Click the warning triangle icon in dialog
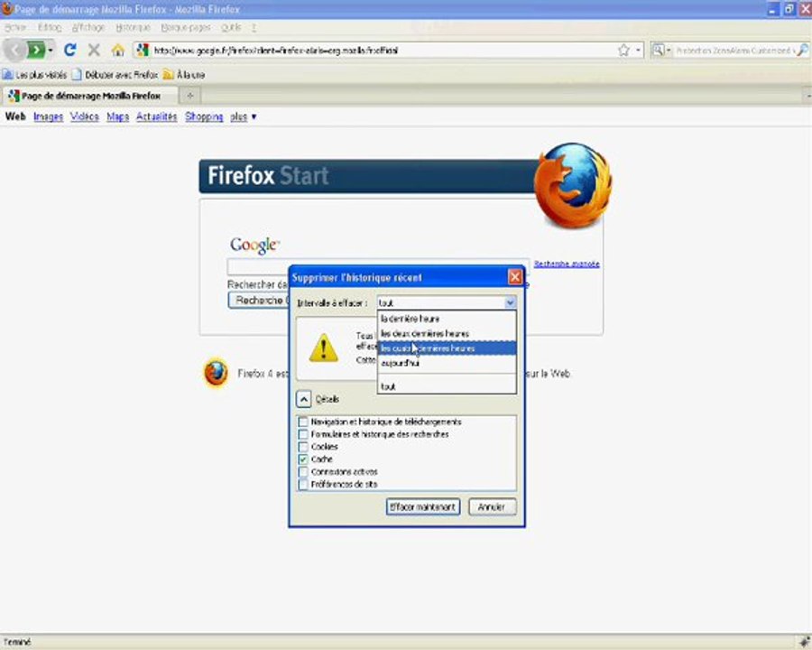The width and height of the screenshot is (812, 650). [324, 348]
